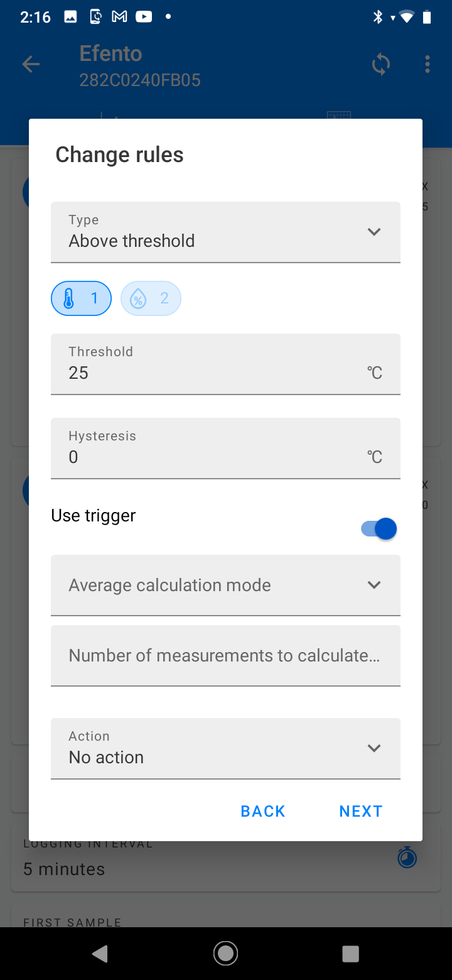Tap the Gmail notification icon
This screenshot has height=980, width=452.
tap(119, 17)
